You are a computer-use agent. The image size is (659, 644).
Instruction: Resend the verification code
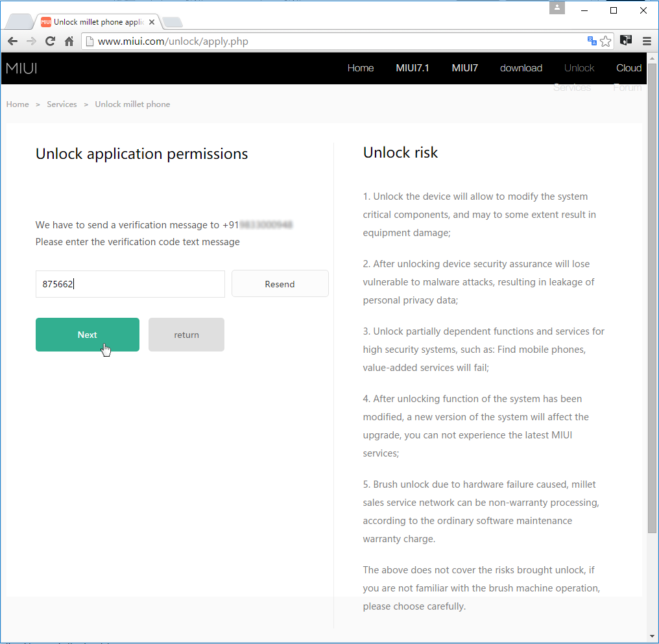tap(280, 284)
